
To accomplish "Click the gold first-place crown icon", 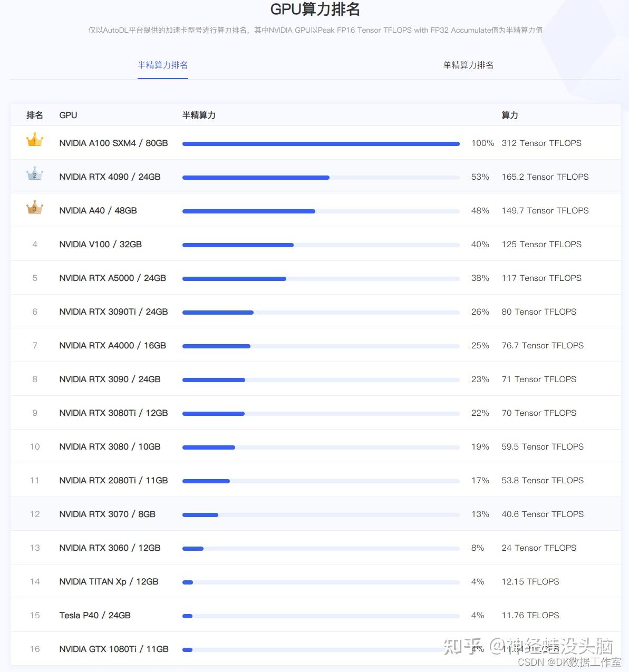I will (35, 140).
